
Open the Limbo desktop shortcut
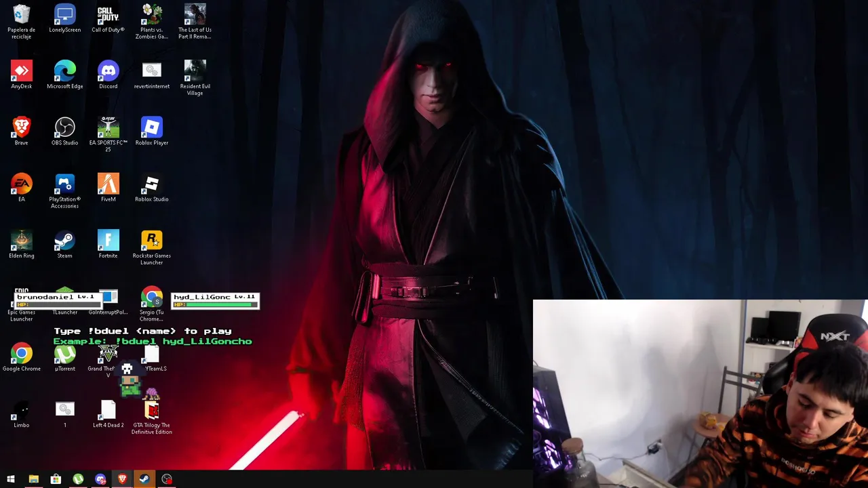tap(21, 413)
